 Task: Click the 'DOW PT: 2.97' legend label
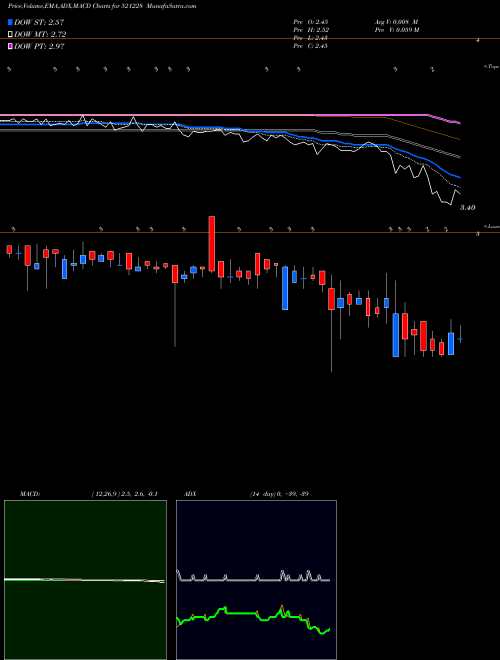39,46
